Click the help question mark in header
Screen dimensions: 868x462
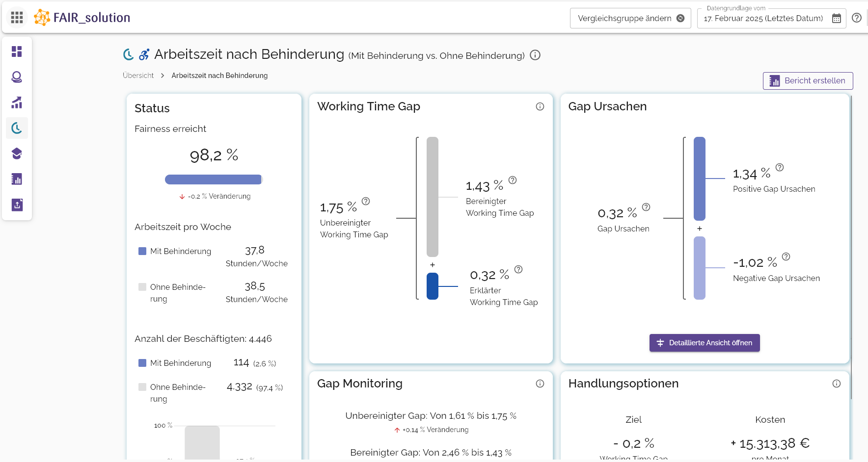coord(856,18)
